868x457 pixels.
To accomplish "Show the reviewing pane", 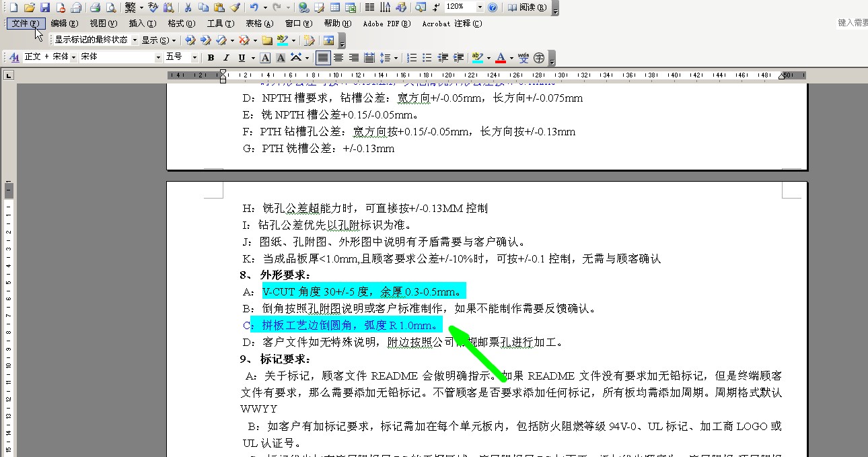I will point(328,40).
